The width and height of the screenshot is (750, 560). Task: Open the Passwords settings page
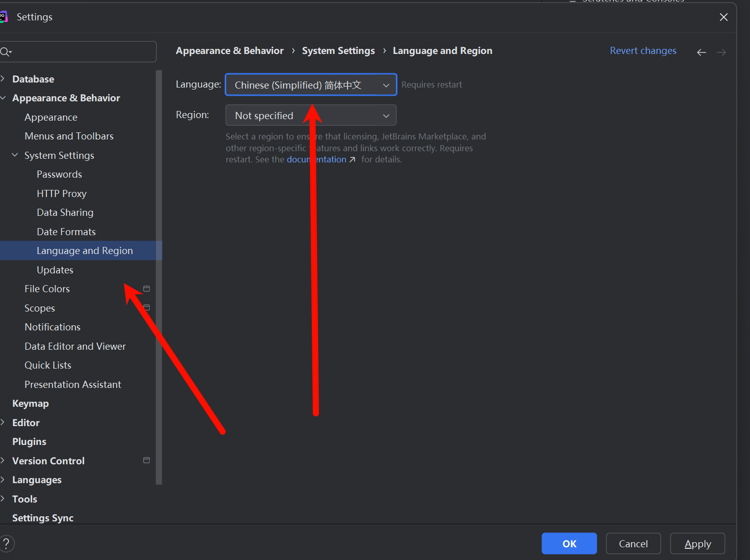[x=59, y=174]
